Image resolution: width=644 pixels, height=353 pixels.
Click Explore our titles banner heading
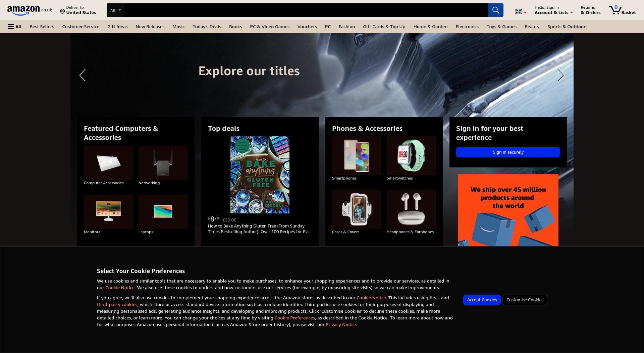click(249, 71)
